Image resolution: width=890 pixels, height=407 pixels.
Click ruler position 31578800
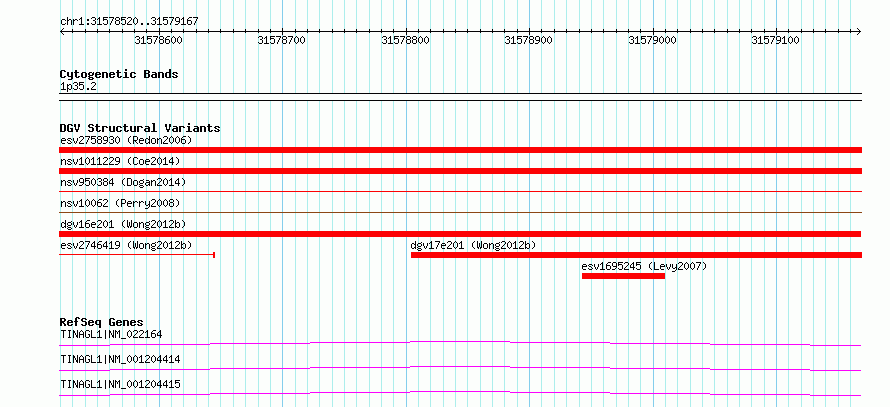tap(405, 40)
